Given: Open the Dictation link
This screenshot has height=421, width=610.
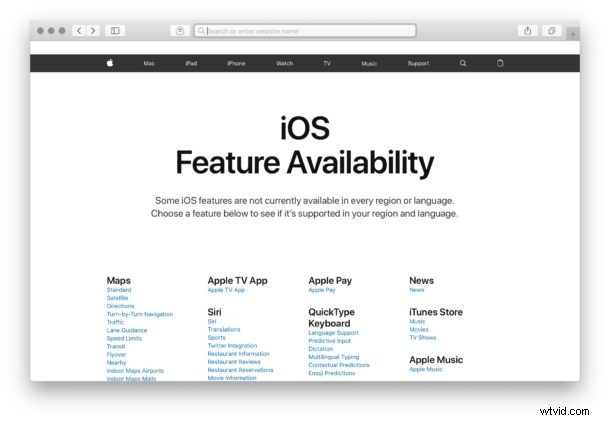Looking at the screenshot, I should (321, 349).
